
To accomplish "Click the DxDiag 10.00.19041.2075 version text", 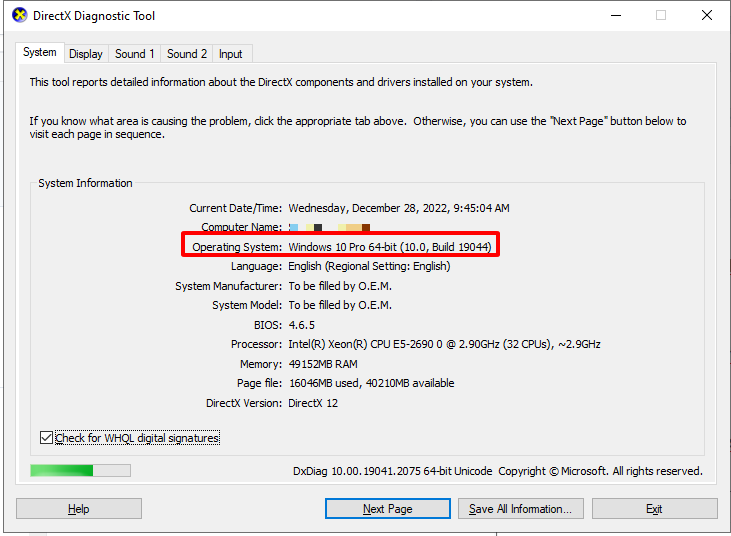I will click(393, 471).
